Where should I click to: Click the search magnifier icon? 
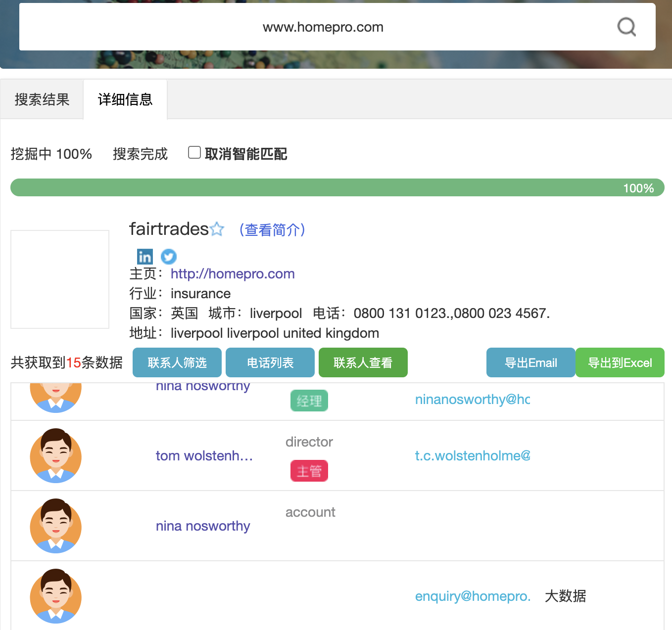pyautogui.click(x=626, y=27)
